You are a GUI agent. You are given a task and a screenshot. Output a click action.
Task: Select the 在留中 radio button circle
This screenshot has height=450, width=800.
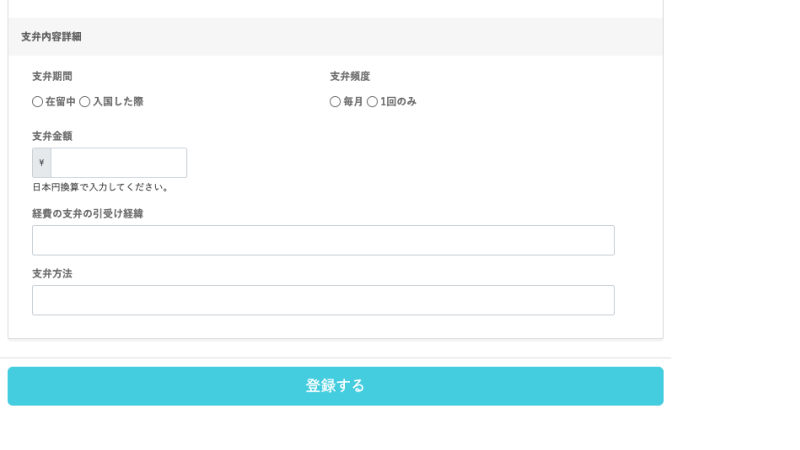pyautogui.click(x=37, y=102)
